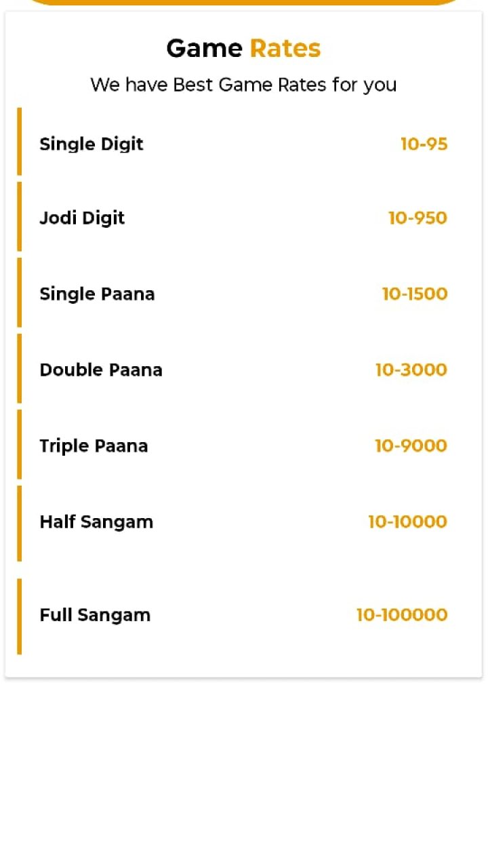Tap the Single Digit game label

91,144
